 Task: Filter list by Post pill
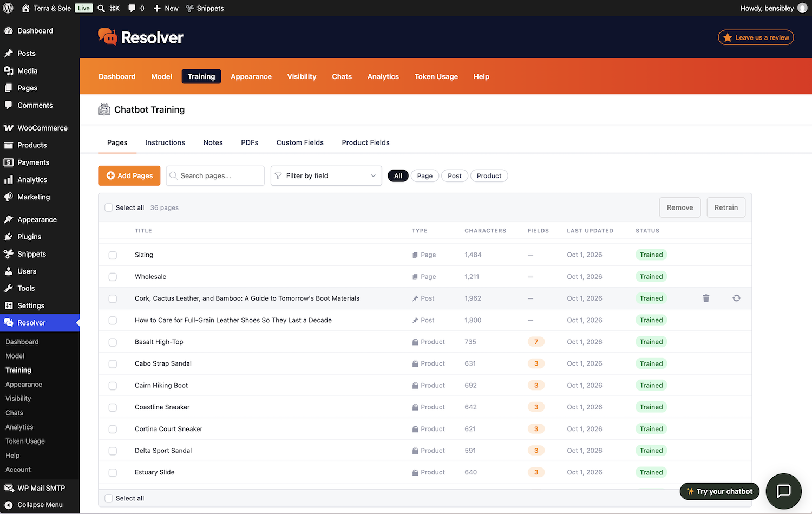pyautogui.click(x=455, y=176)
